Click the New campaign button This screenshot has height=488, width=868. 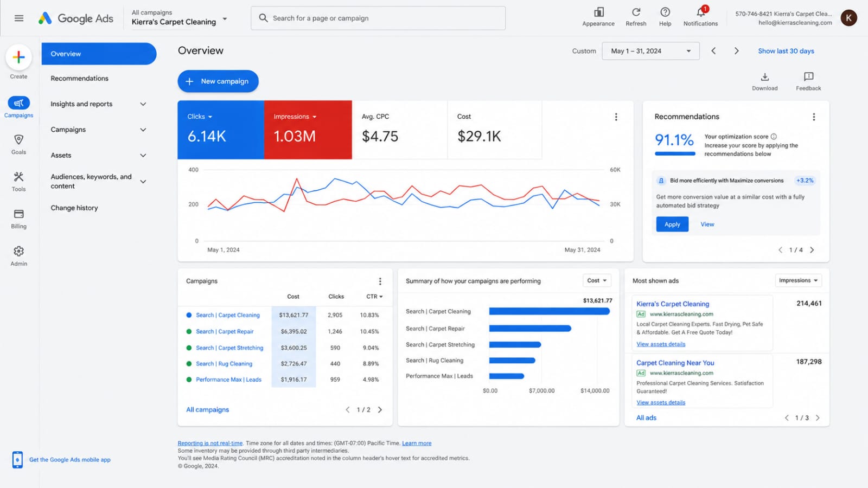click(x=218, y=81)
